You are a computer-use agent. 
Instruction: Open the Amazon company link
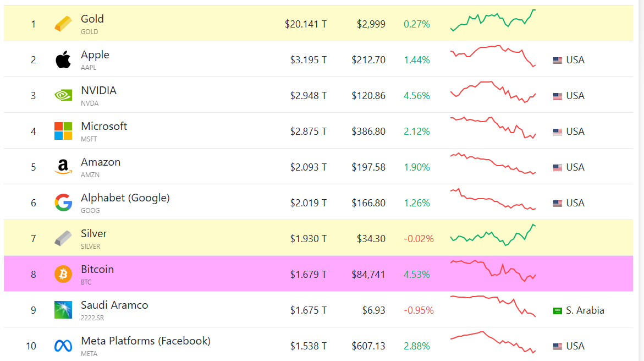[x=101, y=162]
